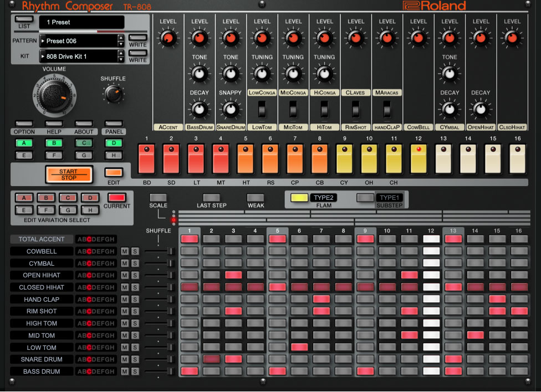This screenshot has width=541, height=392.
Task: Click the WEAK button
Action: pyautogui.click(x=256, y=197)
